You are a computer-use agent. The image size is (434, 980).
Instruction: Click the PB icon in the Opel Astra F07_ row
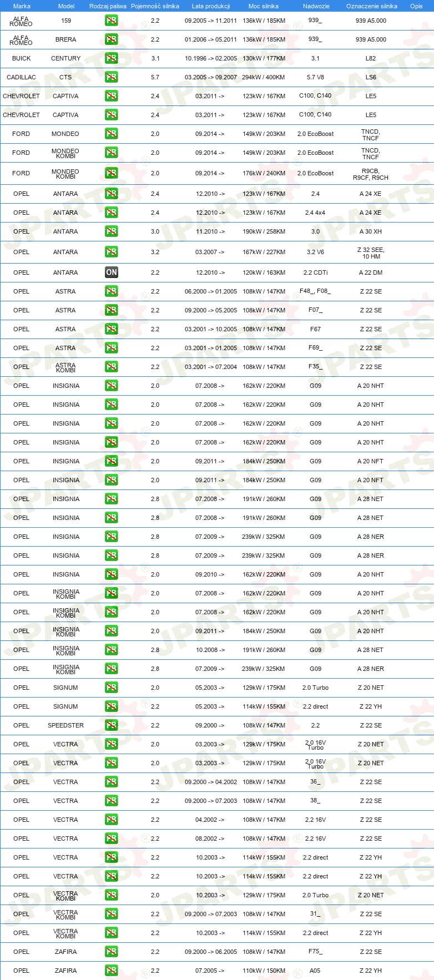pos(112,310)
